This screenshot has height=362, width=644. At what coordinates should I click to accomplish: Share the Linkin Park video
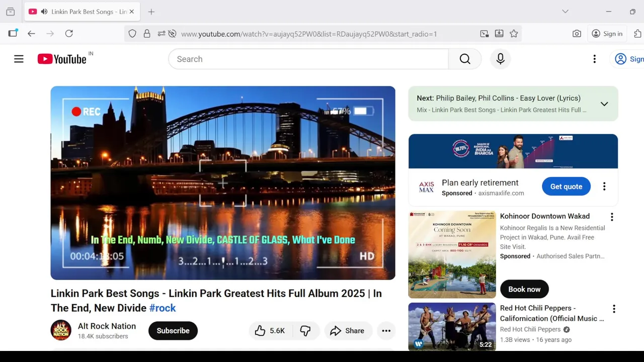pos(347,331)
